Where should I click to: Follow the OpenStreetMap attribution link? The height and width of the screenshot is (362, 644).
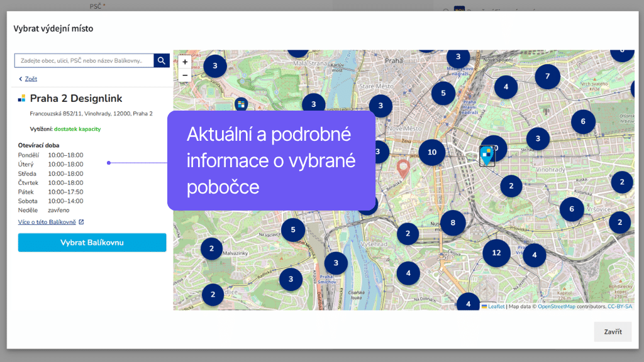pyautogui.click(x=557, y=307)
